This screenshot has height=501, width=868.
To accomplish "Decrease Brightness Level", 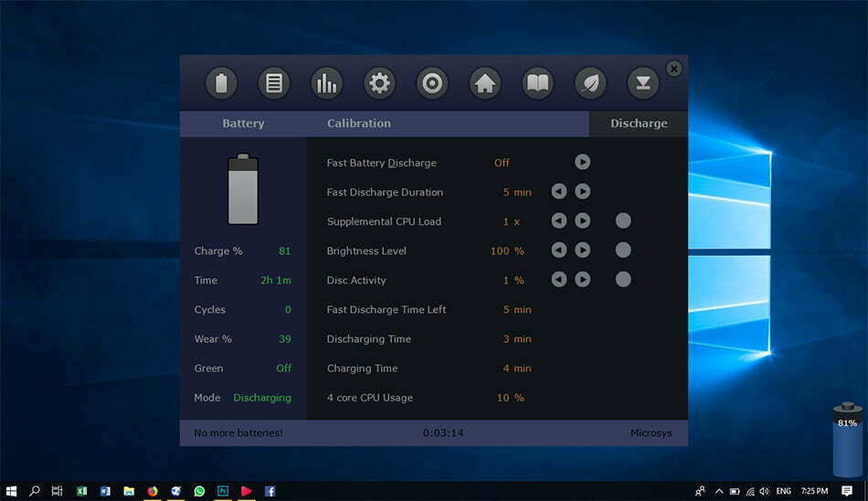I will (x=559, y=250).
